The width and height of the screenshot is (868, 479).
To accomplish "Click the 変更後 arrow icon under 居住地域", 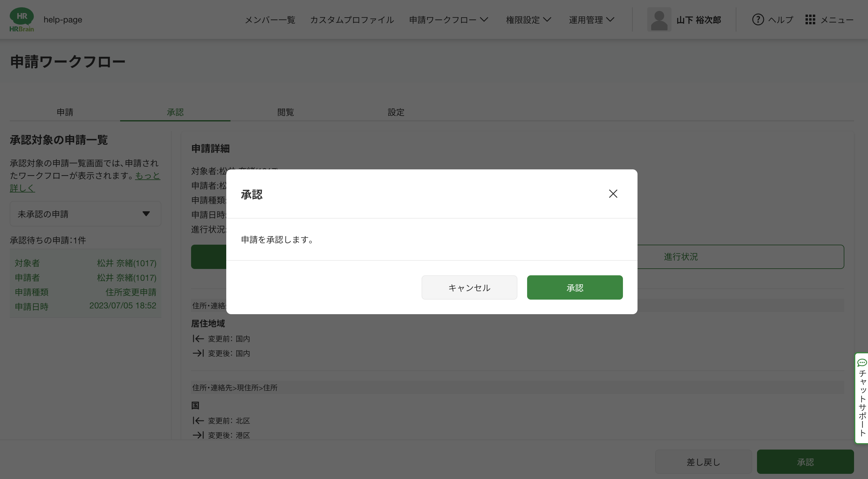I will pyautogui.click(x=198, y=353).
